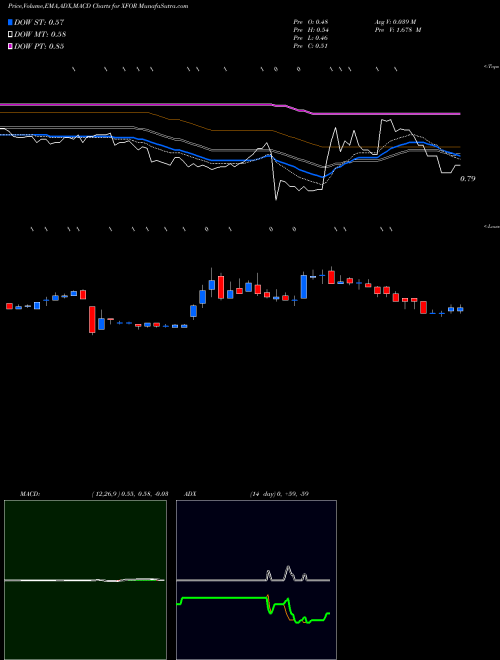Click the ADX (14 day) values text

click(x=279, y=494)
